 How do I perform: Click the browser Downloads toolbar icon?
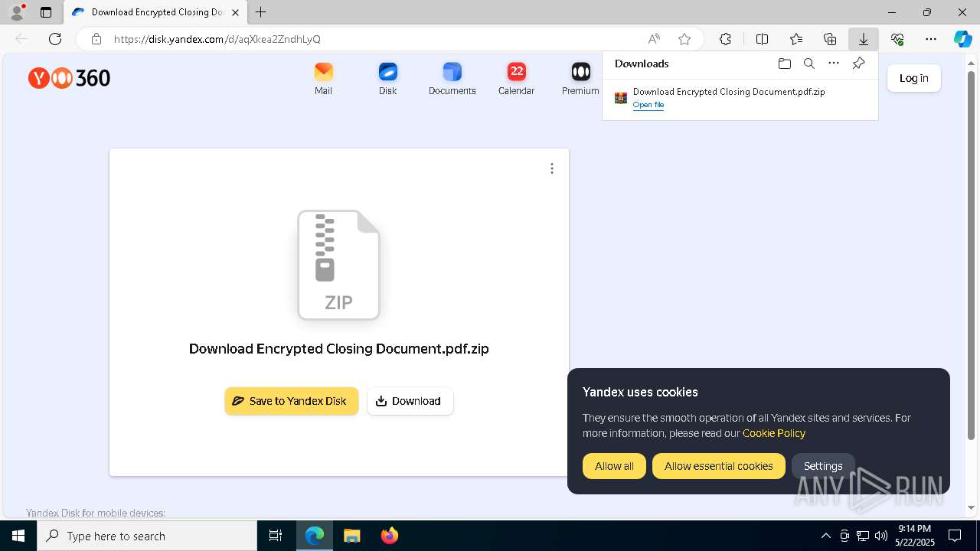tap(863, 39)
